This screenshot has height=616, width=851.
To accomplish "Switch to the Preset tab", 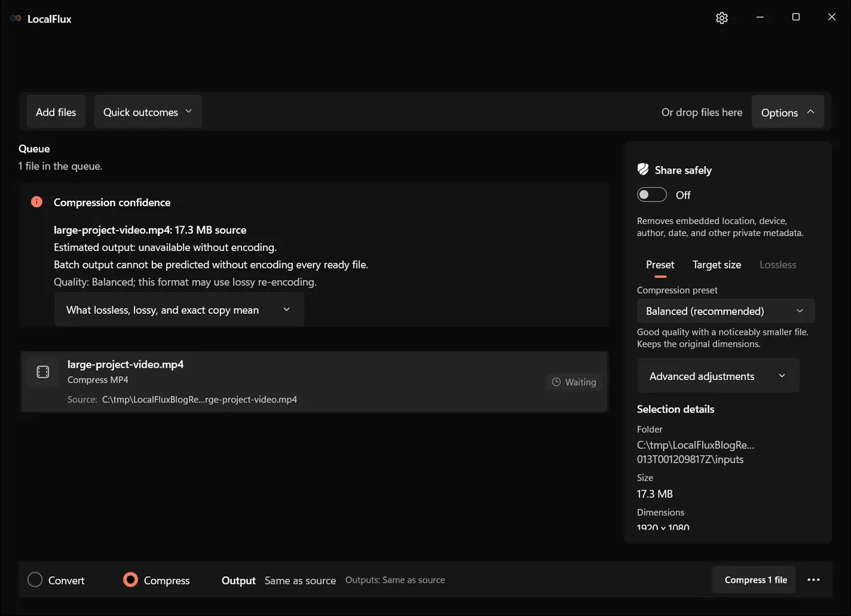I will pos(660,264).
